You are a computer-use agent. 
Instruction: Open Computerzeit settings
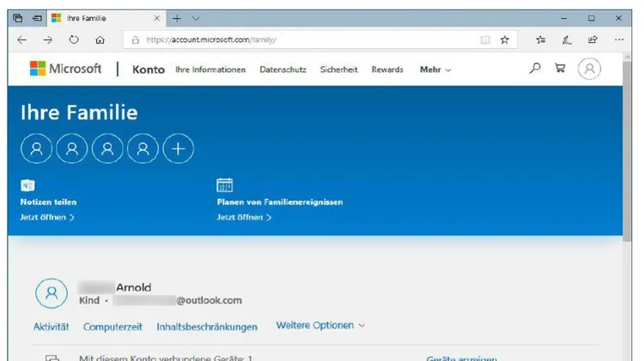pyautogui.click(x=112, y=327)
